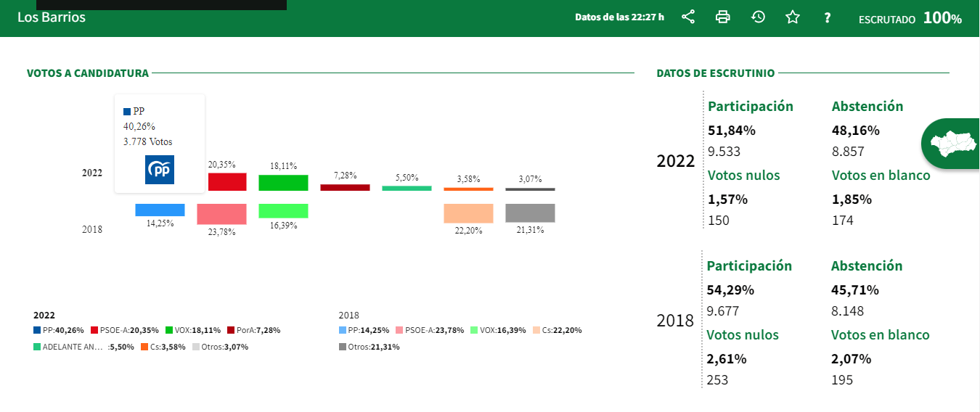
Task: Print the results with printer icon
Action: coord(723,17)
